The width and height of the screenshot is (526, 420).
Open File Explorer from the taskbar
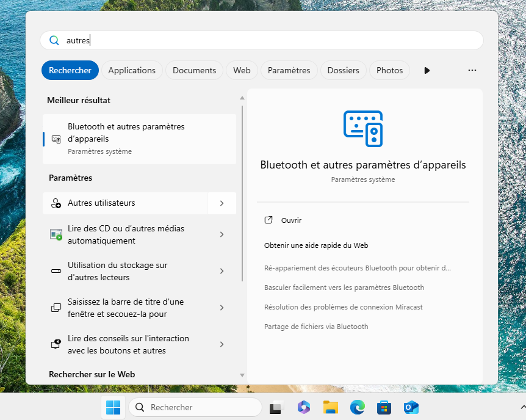tap(330, 407)
